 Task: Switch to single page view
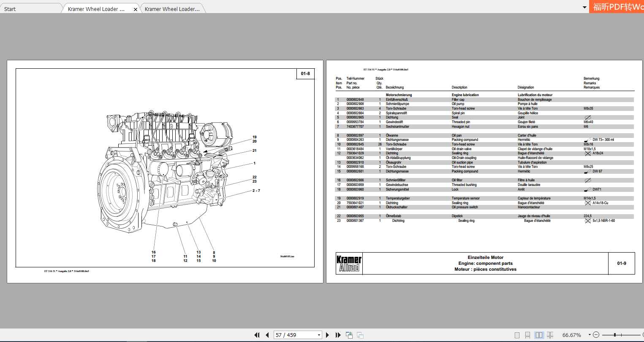[517, 335]
